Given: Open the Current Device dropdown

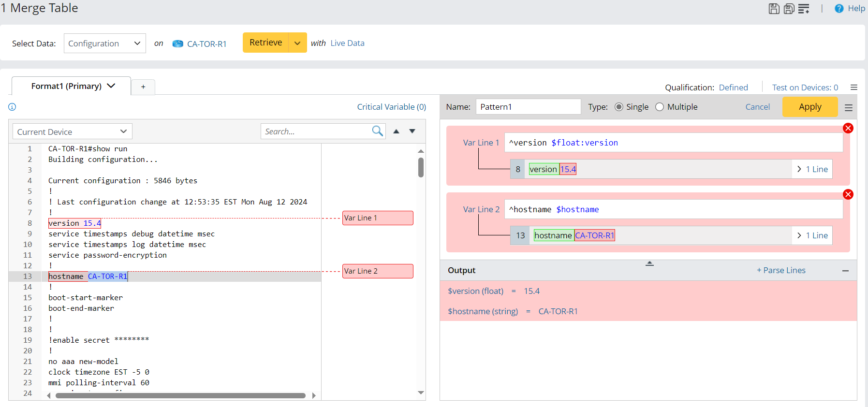Looking at the screenshot, I should point(72,131).
